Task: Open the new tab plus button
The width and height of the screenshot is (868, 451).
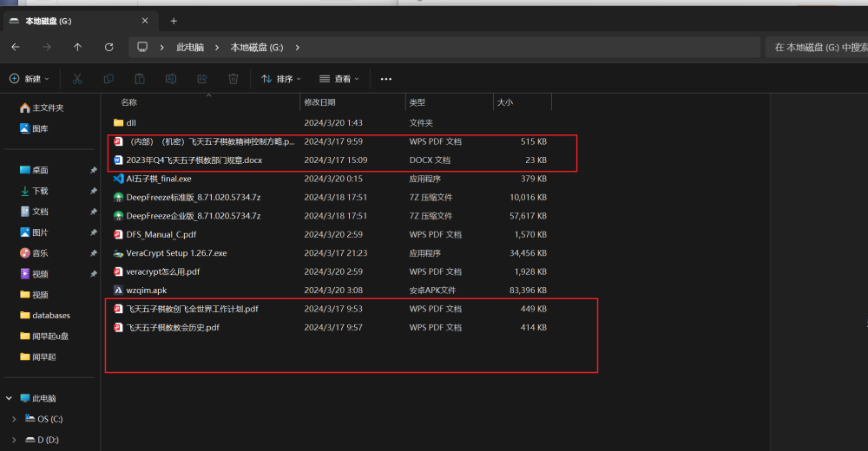Action: (x=174, y=21)
